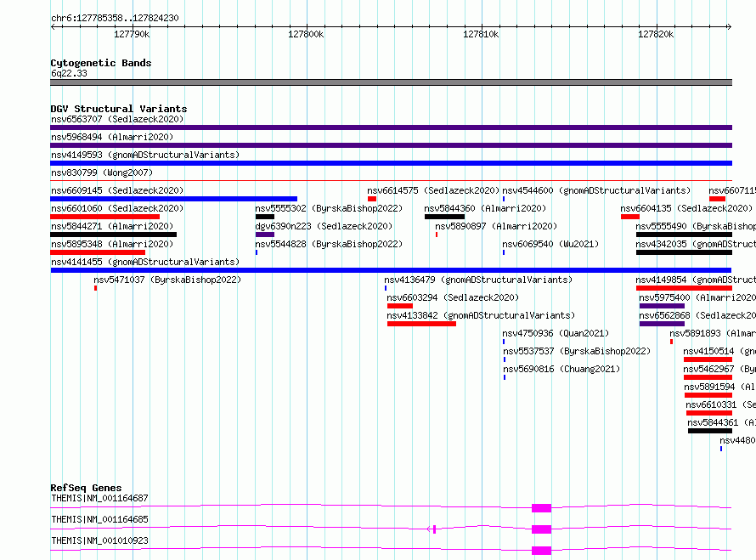Screen dimensions: 756x560
Task: Click the RefSeq Genes track heading
Action: click(86, 488)
